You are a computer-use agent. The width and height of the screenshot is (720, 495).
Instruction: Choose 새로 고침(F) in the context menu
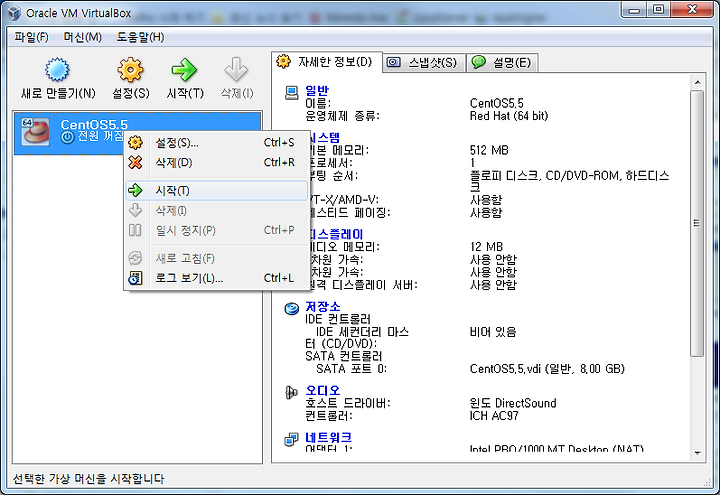216,258
